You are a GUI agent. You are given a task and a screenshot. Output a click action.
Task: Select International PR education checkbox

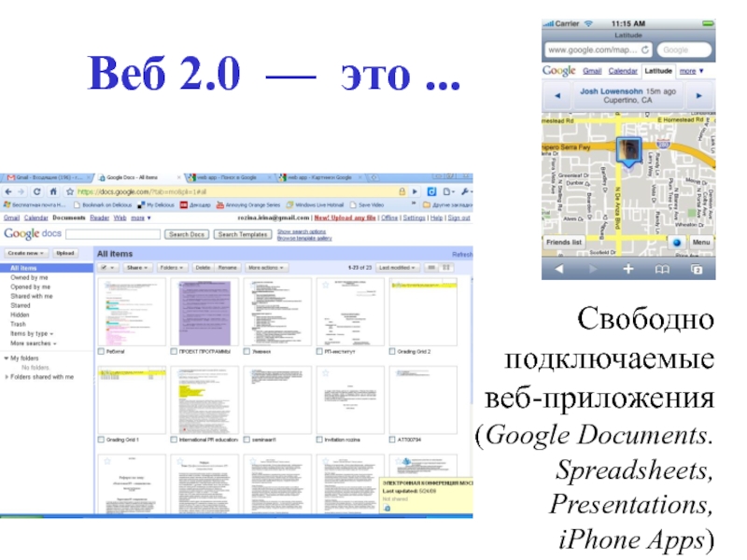click(x=174, y=440)
